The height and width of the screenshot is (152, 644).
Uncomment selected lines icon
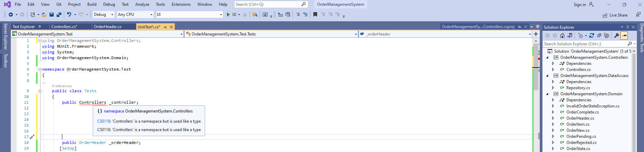(x=305, y=15)
